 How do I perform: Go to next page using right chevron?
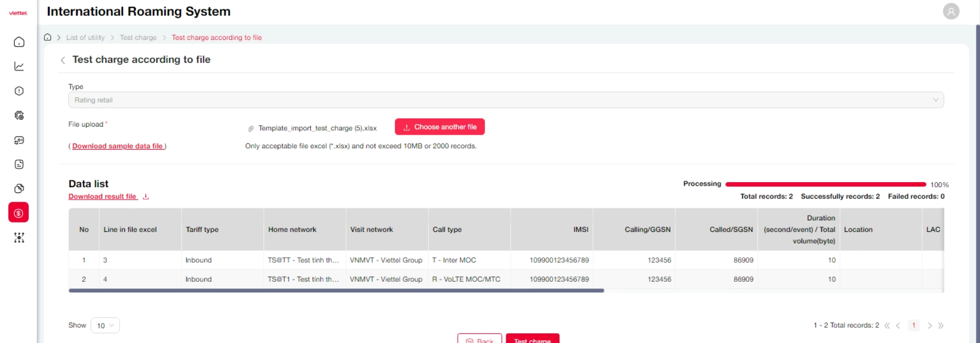pos(929,326)
